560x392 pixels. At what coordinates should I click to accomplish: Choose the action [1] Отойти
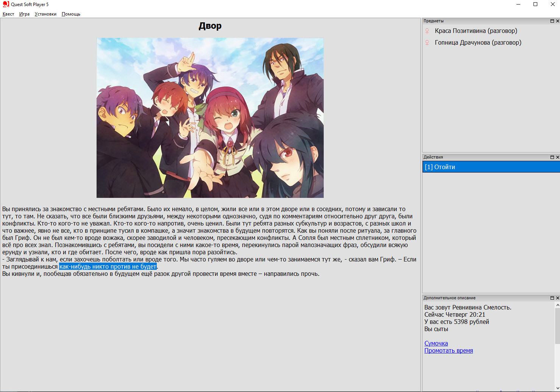(x=491, y=167)
